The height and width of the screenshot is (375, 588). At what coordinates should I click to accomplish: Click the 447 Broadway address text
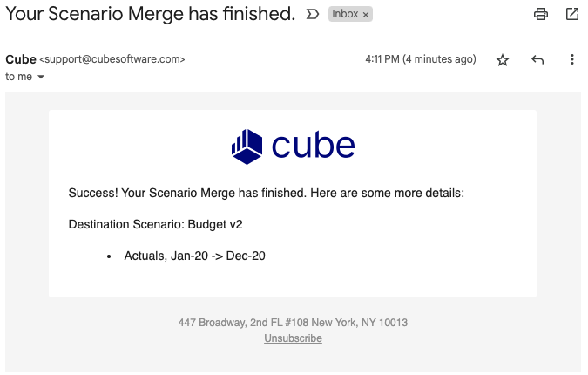[293, 323]
